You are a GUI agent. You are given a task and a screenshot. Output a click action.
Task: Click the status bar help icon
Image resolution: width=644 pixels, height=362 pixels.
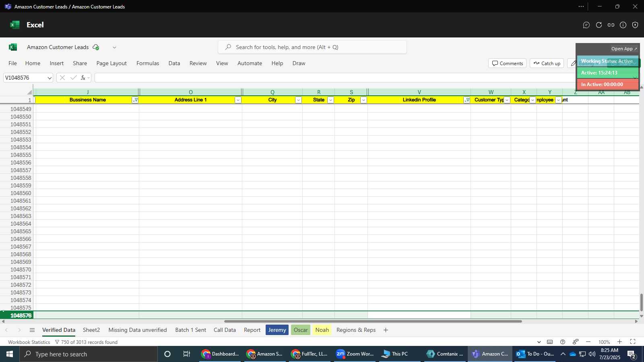tap(563, 342)
